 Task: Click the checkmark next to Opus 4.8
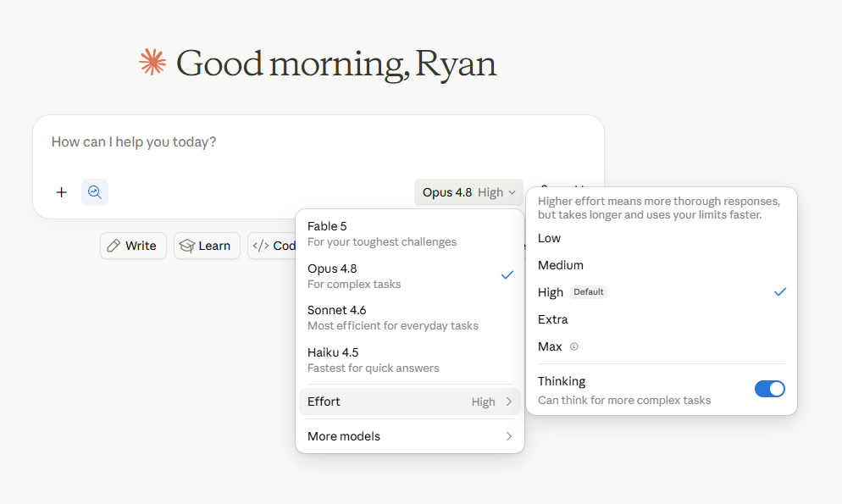point(507,274)
